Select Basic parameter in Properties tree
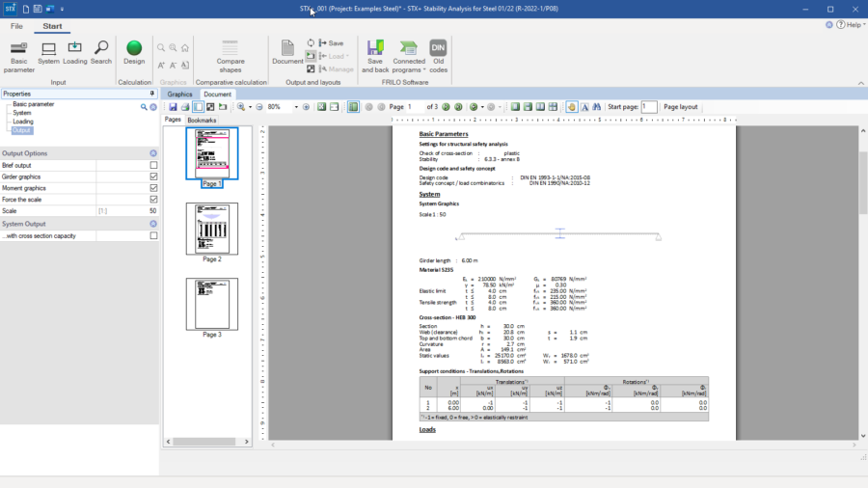868x488 pixels. pos(33,104)
